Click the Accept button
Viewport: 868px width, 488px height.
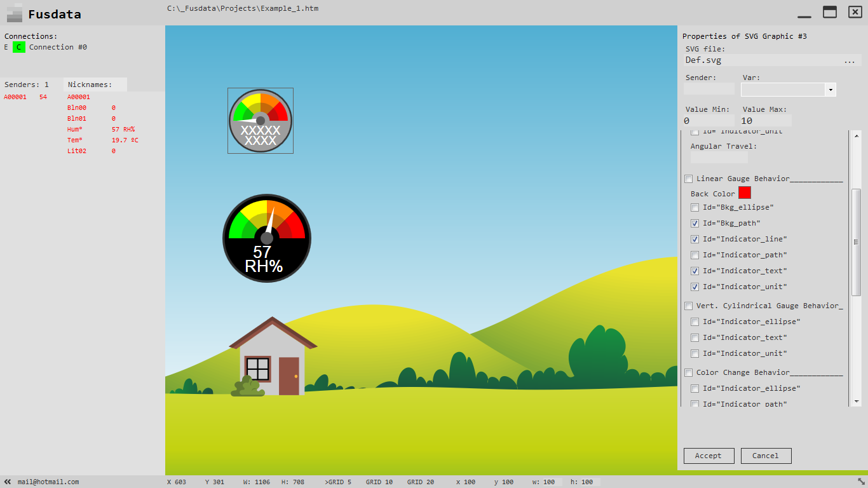(x=709, y=456)
